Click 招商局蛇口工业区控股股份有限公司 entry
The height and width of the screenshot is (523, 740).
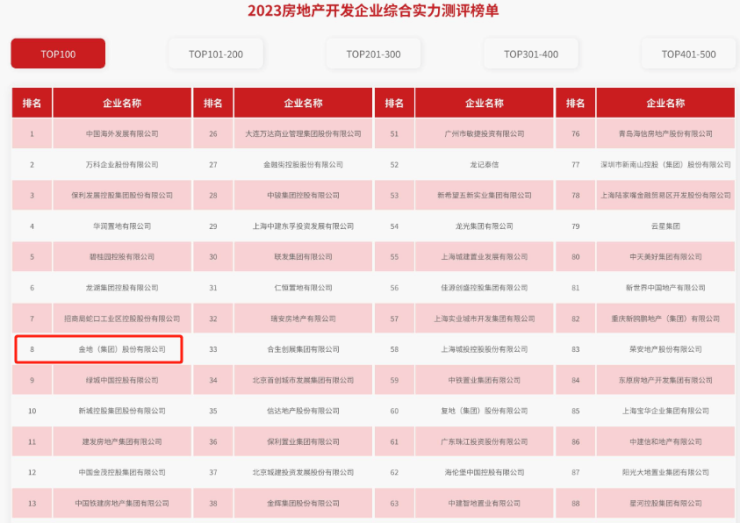point(122,319)
